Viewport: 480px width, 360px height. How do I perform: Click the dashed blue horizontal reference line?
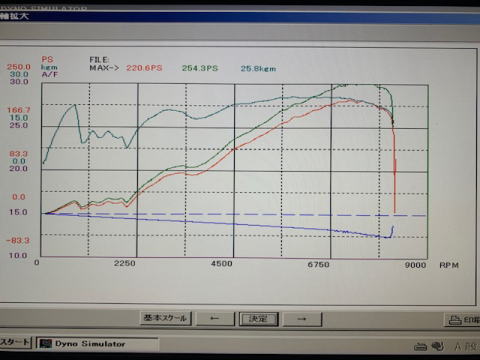pyautogui.click(x=233, y=214)
